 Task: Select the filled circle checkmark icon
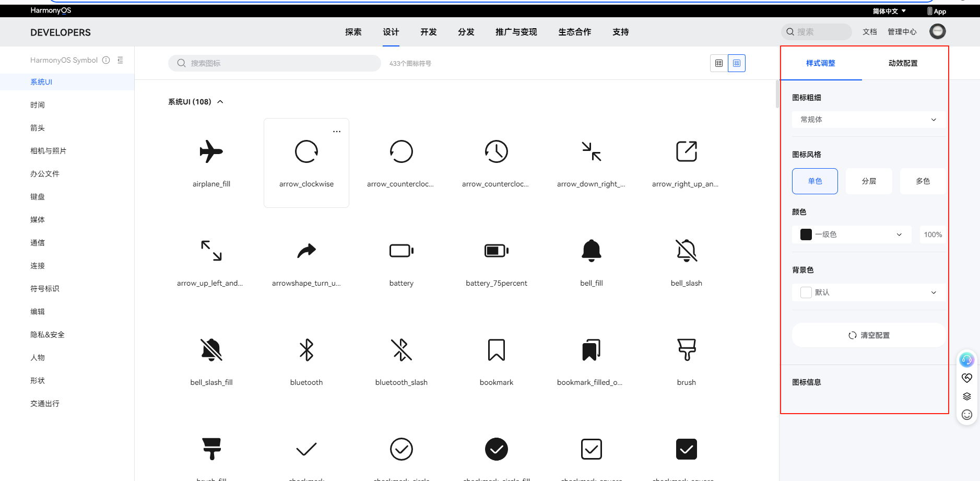[497, 449]
